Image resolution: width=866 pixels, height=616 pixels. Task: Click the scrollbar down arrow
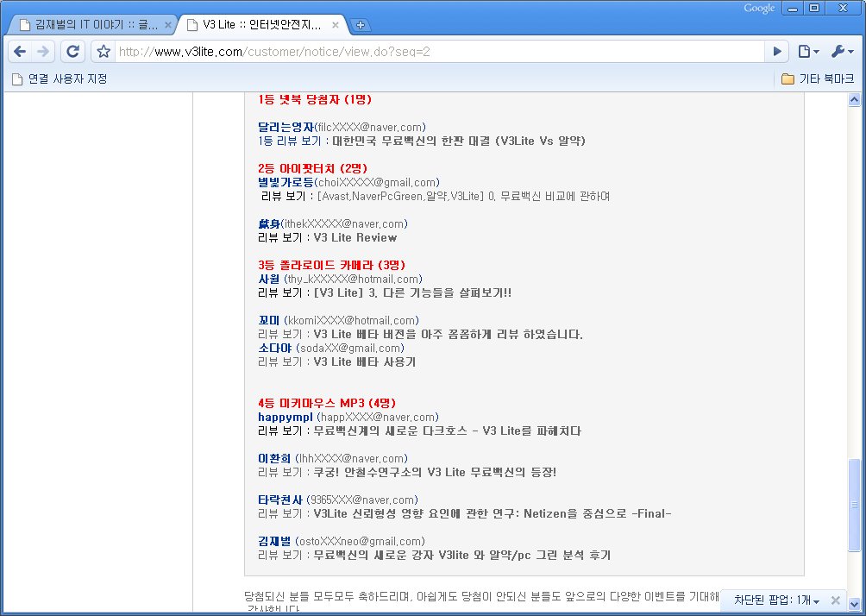coord(854,604)
